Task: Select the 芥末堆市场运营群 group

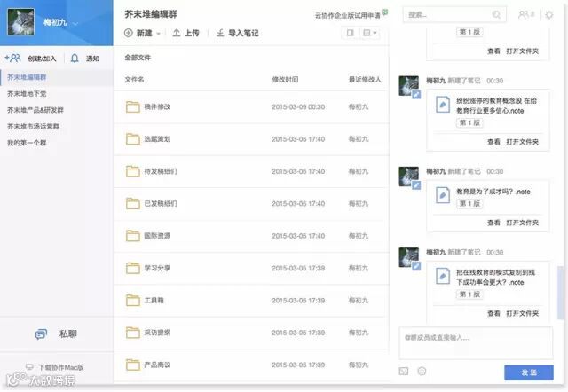Action: [57, 126]
